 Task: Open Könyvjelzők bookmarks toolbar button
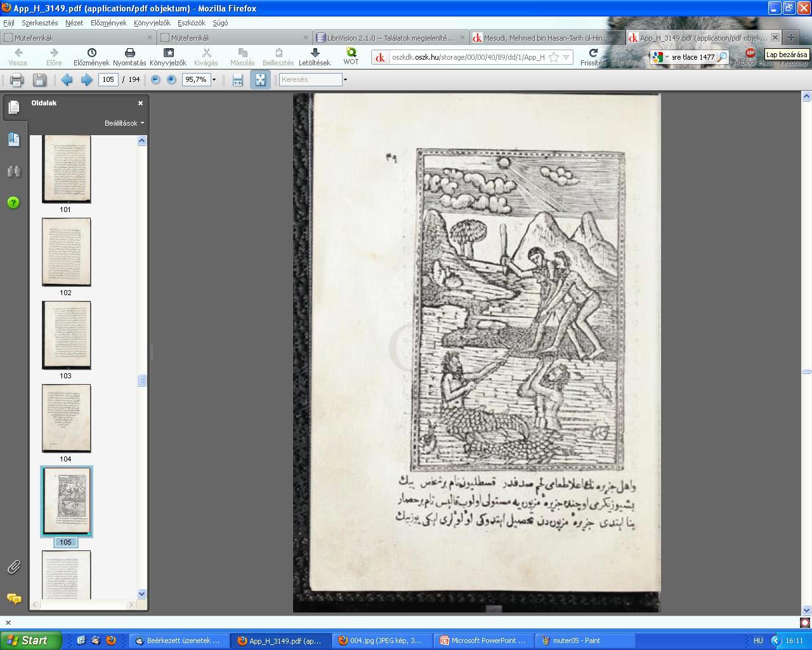(x=168, y=56)
